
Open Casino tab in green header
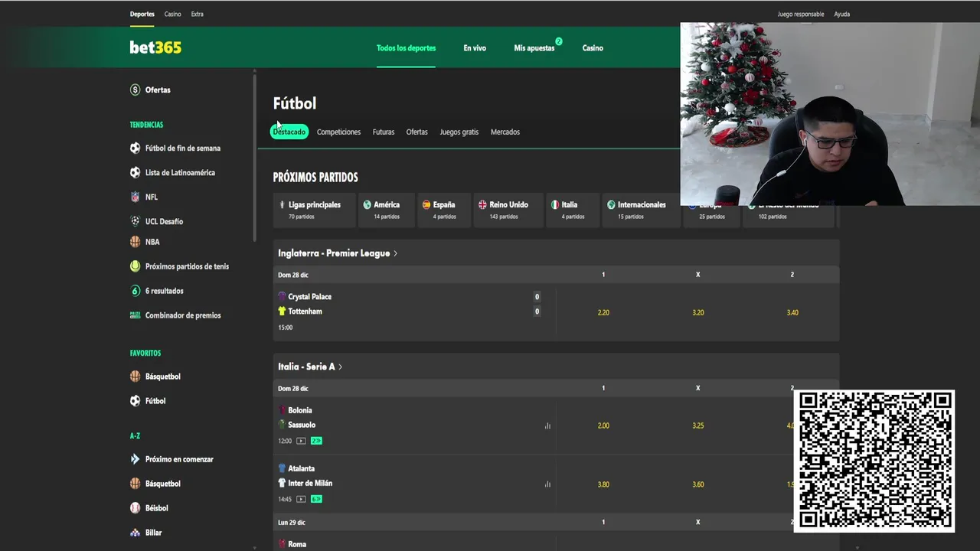point(593,47)
